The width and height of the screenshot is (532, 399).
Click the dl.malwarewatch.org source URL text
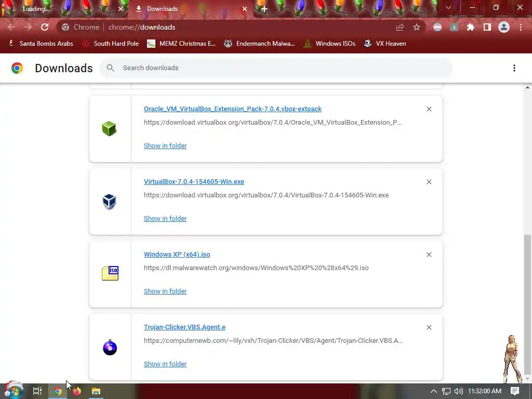pos(256,268)
